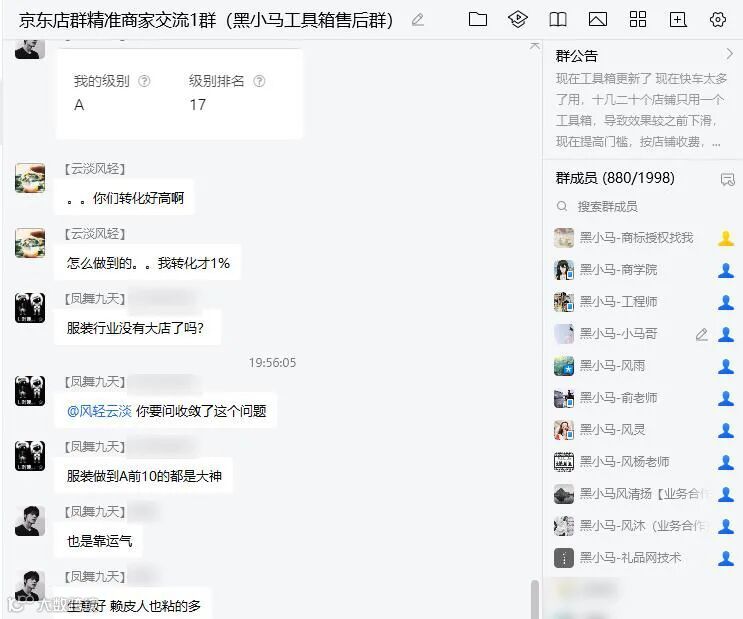Open the group apps grid icon
Viewport: 743px width, 619px height.
(x=638, y=19)
